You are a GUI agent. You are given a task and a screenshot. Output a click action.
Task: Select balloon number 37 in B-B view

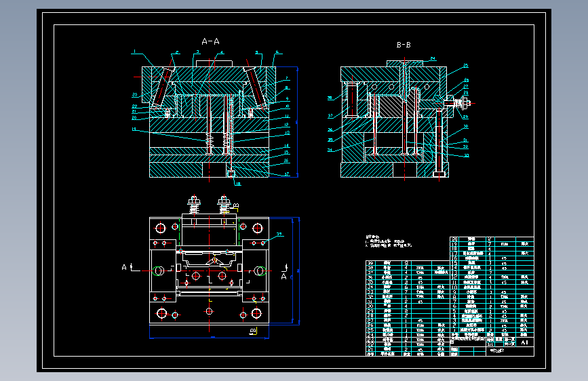pyautogui.click(x=330, y=116)
